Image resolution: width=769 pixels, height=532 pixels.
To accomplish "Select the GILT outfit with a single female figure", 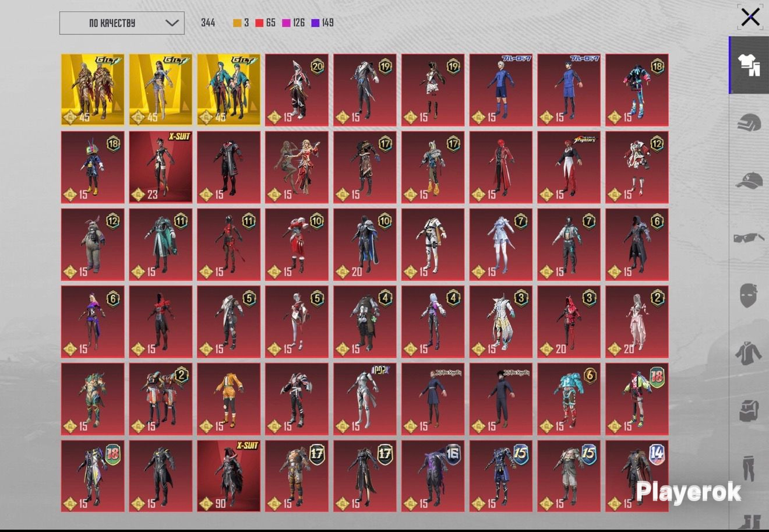I will [x=161, y=90].
